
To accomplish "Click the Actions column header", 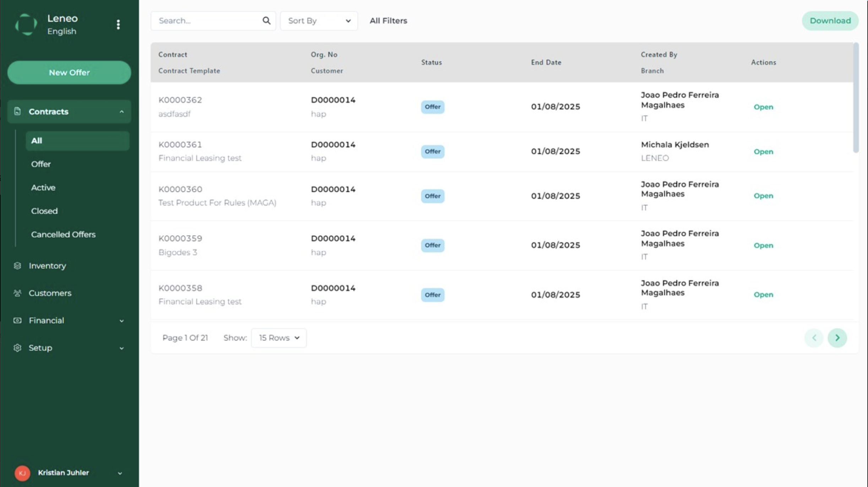I will 764,62.
